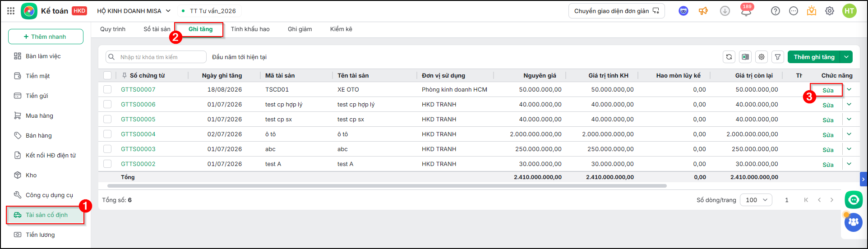
Task: Expand actions arrow for row GTTS00006
Action: [x=849, y=104]
